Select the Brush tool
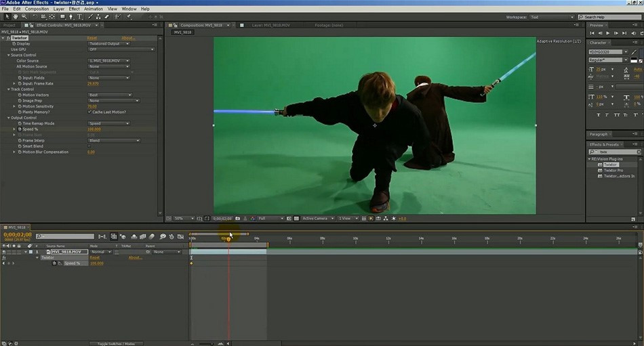 [x=90, y=17]
